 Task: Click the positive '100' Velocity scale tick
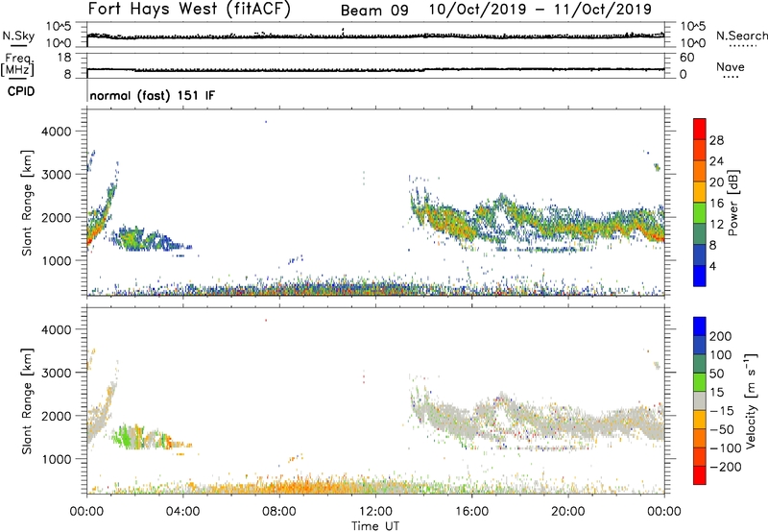pos(721,354)
